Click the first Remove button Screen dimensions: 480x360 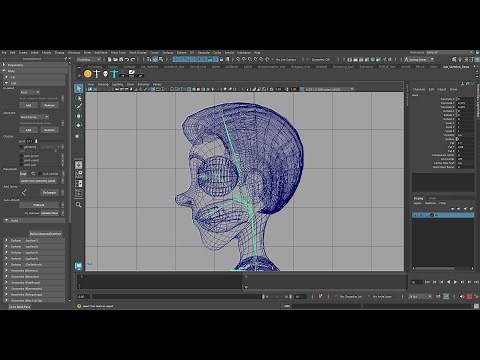pyautogui.click(x=49, y=105)
